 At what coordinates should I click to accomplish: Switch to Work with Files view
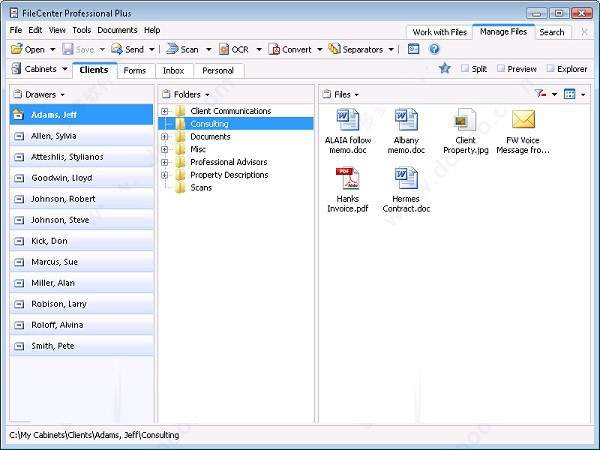[438, 32]
